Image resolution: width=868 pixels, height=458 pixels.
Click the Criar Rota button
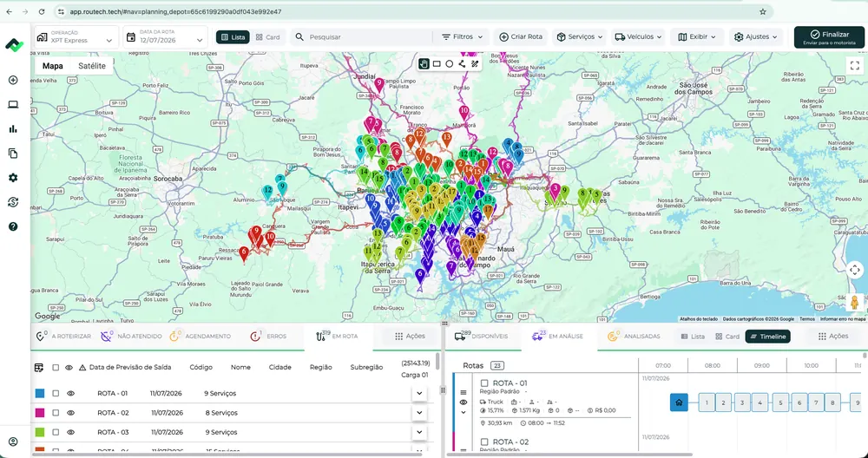click(520, 37)
